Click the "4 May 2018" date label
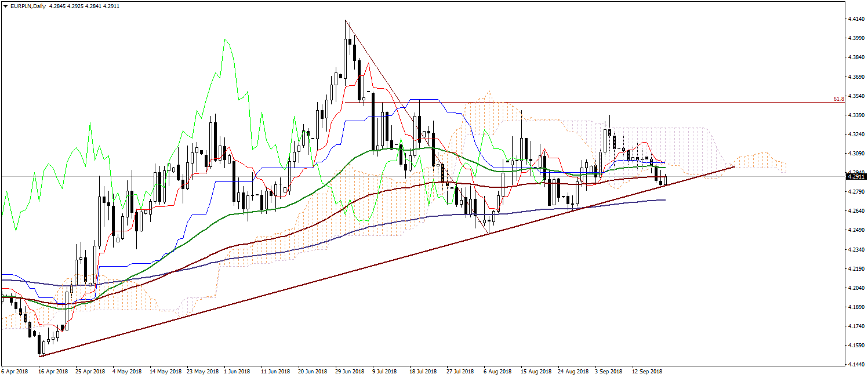The image size is (868, 378). 127,371
